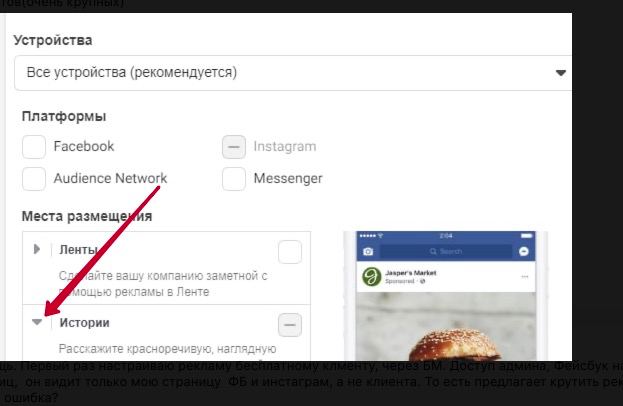Enable the Audience Network checkbox
The height and width of the screenshot is (406, 623).
[34, 179]
